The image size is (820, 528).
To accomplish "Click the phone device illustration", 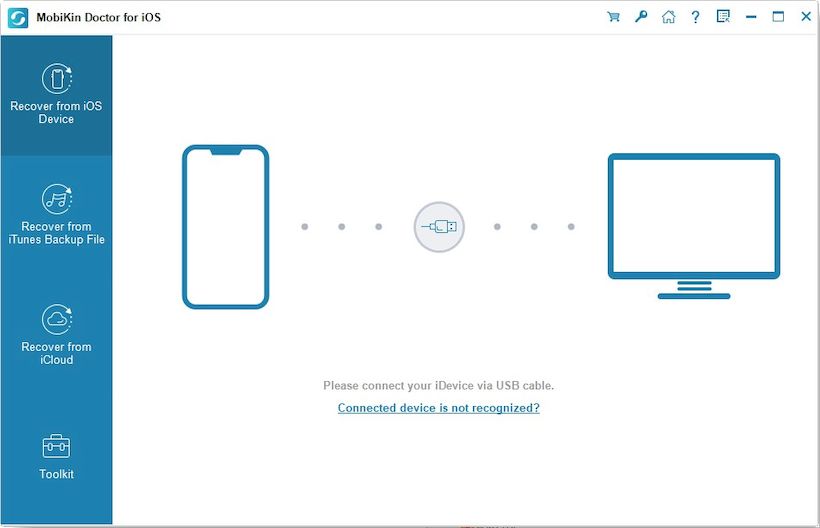I will coord(225,227).
